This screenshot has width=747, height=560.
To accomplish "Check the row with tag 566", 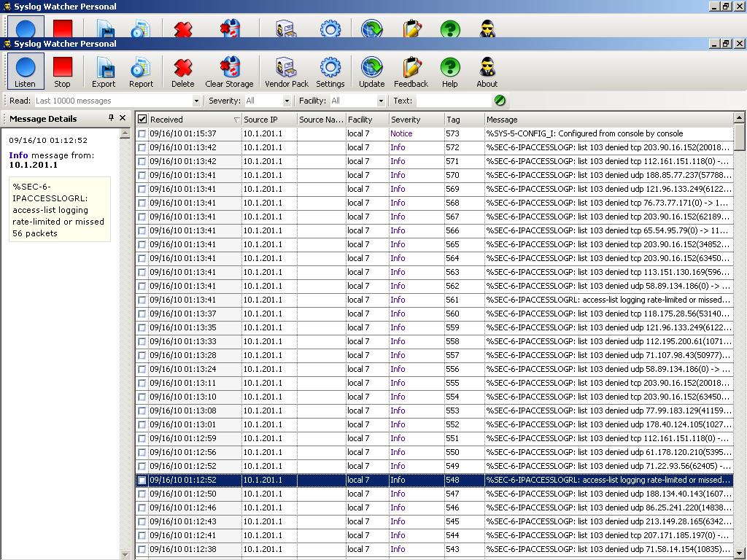I will click(142, 230).
